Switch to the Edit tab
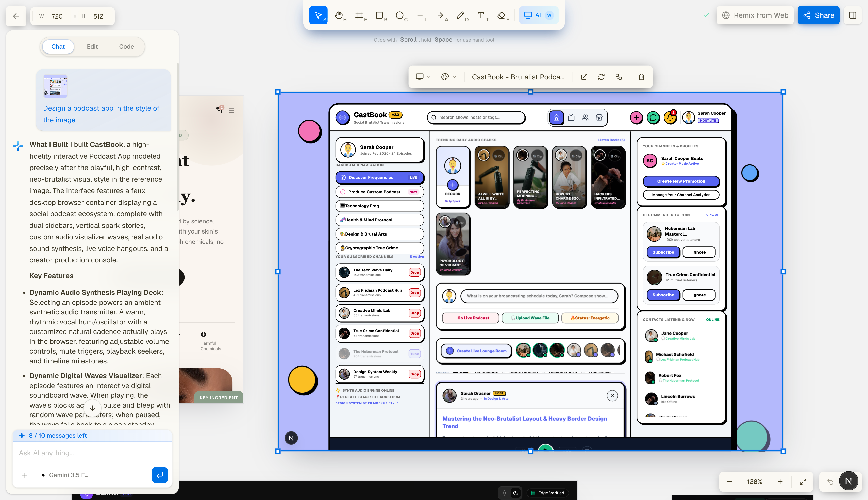The height and width of the screenshot is (500, 868). pyautogui.click(x=92, y=47)
